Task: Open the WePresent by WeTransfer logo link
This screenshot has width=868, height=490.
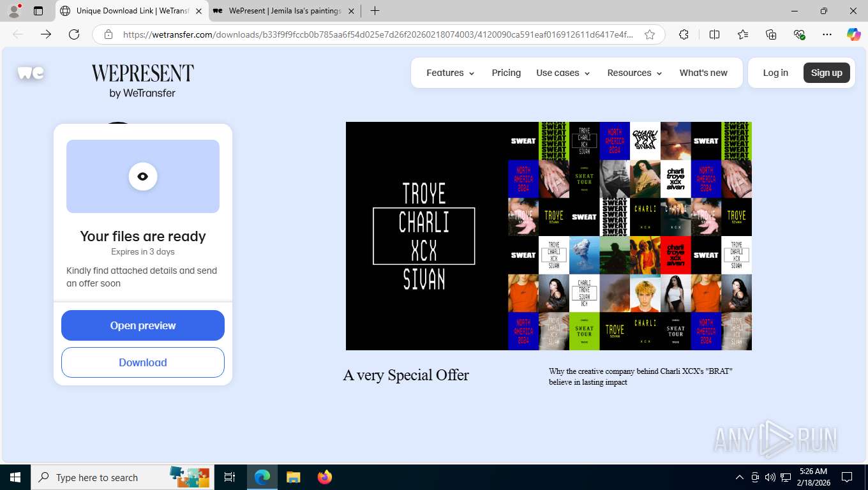Action: (x=142, y=81)
